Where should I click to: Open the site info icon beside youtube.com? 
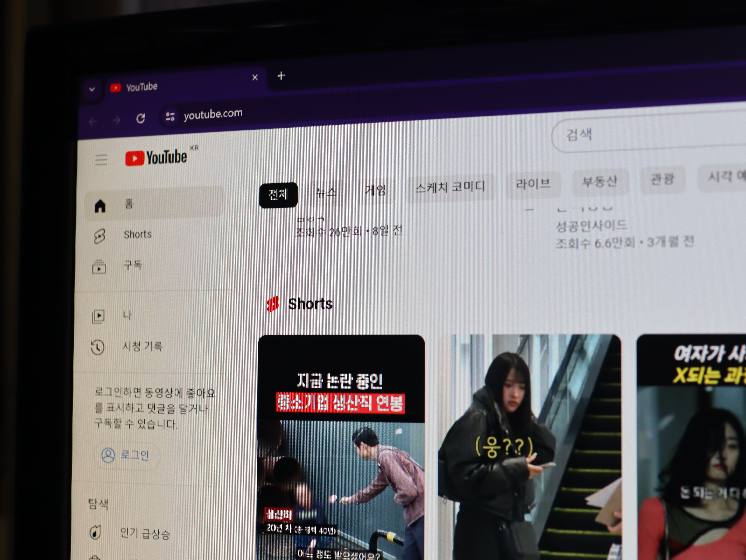pyautogui.click(x=170, y=116)
